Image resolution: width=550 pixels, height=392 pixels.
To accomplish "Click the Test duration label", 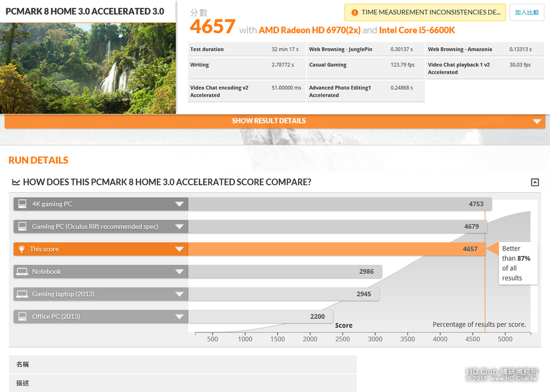I will [207, 49].
